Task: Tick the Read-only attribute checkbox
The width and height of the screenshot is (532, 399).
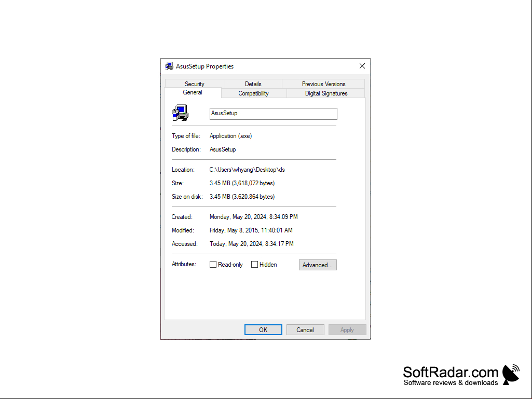Action: point(213,265)
